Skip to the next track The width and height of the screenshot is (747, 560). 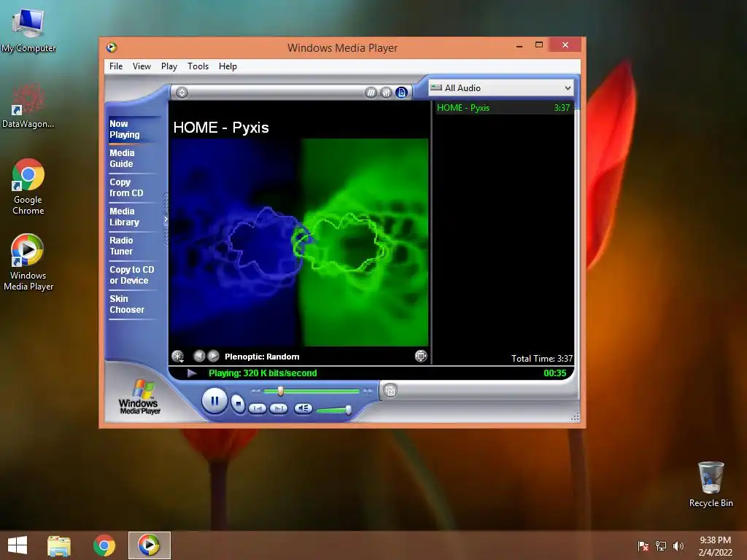click(x=278, y=408)
